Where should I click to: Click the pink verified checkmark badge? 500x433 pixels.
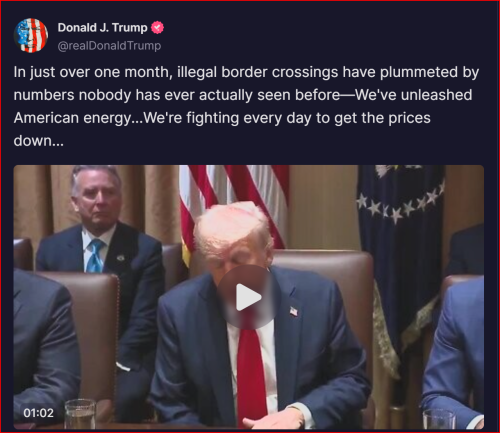[157, 28]
